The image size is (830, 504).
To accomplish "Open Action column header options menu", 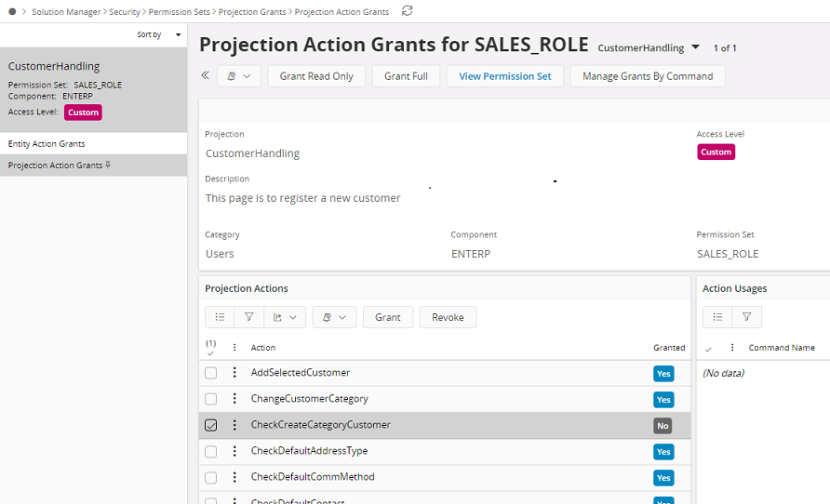I will coord(234,348).
